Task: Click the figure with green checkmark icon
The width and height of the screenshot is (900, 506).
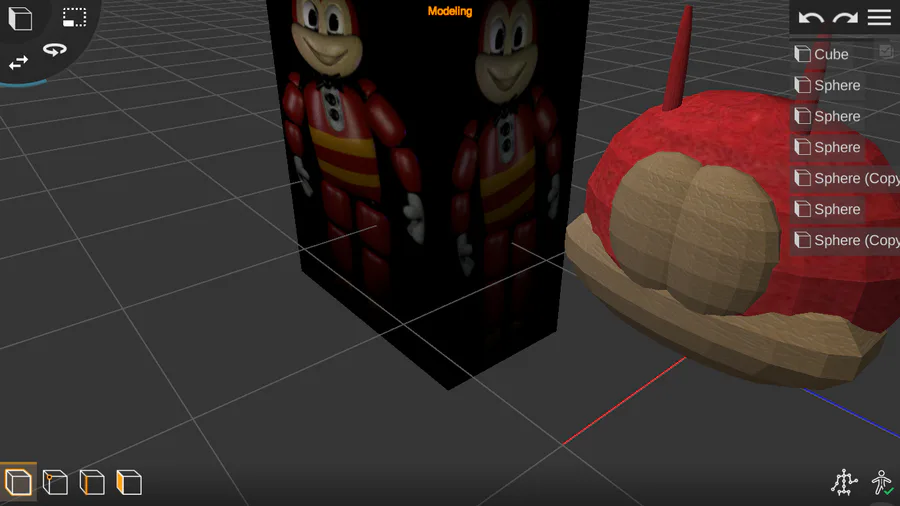Action: (x=882, y=482)
